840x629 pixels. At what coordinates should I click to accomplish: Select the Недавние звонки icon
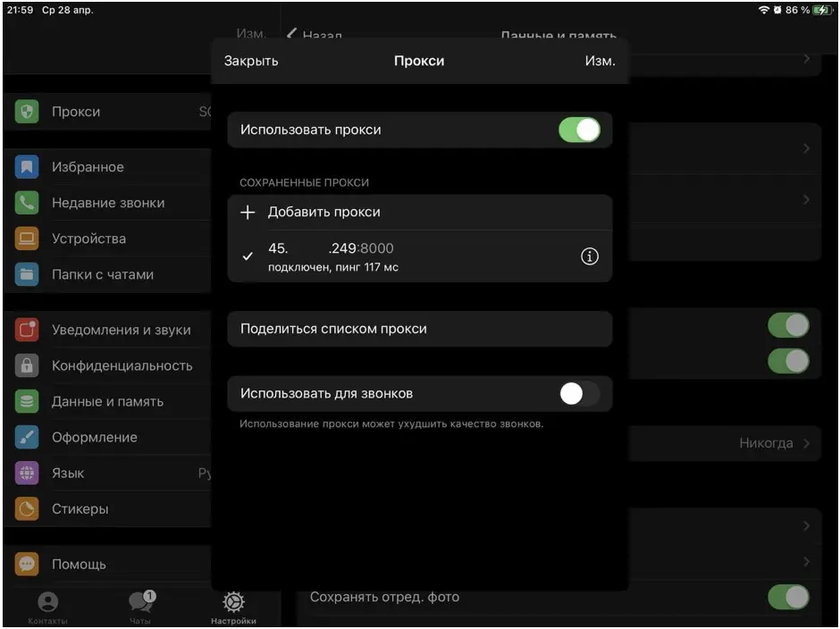(26, 203)
